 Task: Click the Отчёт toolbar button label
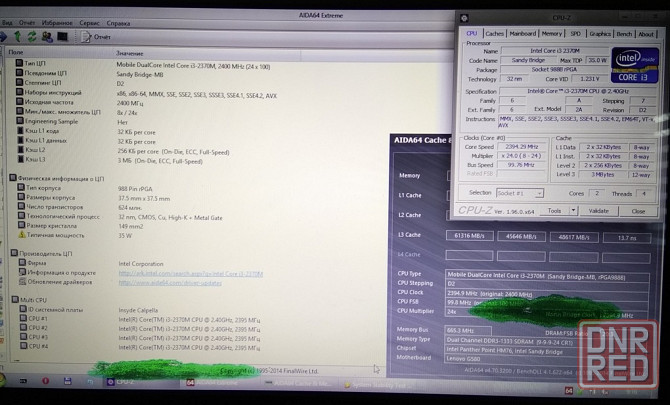102,37
